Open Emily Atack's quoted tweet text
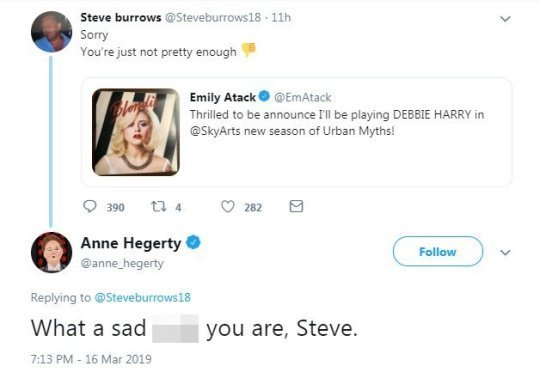 [337, 123]
